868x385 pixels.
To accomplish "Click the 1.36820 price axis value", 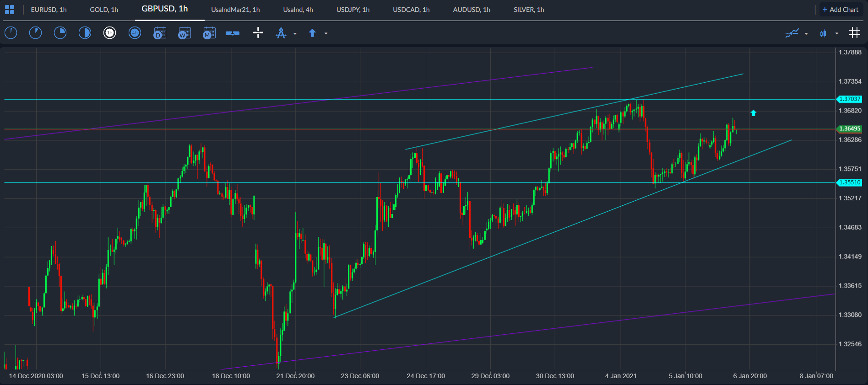I will [x=850, y=111].
